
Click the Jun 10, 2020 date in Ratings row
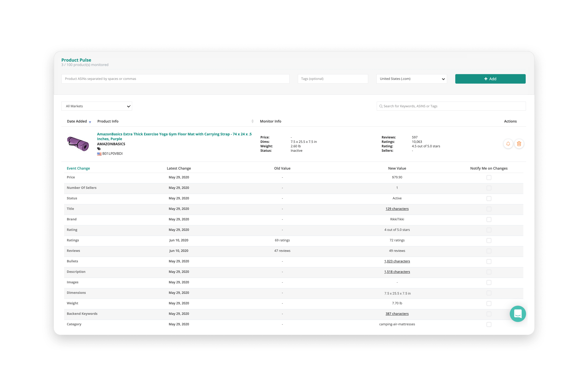point(179,240)
